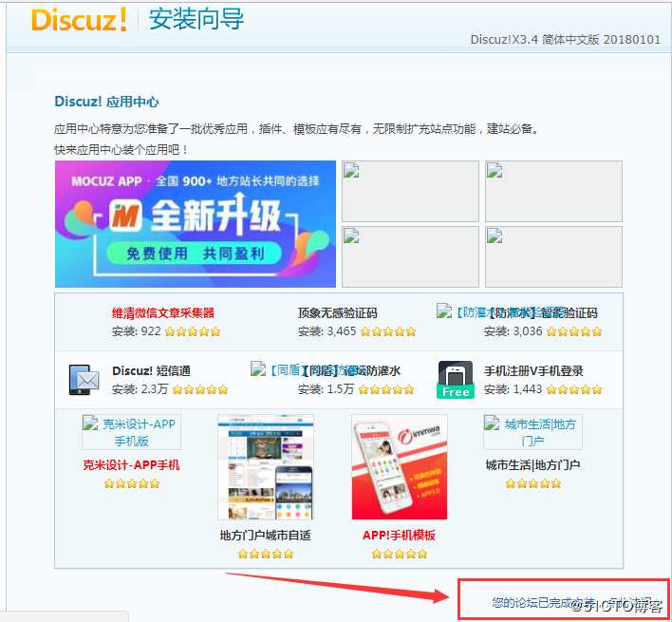Viewport: 672px width, 622px height.
Task: Open the black 城市生活|地方门户 title link
Action: (532, 465)
